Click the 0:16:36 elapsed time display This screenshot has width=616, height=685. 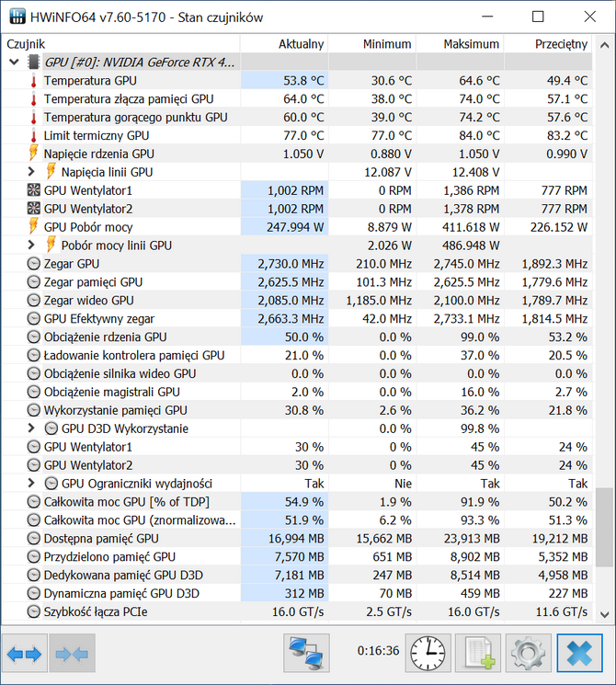coord(379,651)
